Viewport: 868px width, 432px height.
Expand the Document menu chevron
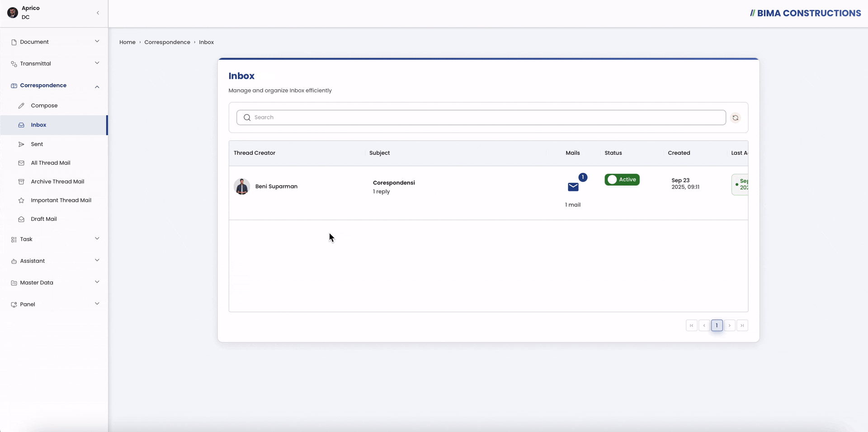click(x=97, y=41)
